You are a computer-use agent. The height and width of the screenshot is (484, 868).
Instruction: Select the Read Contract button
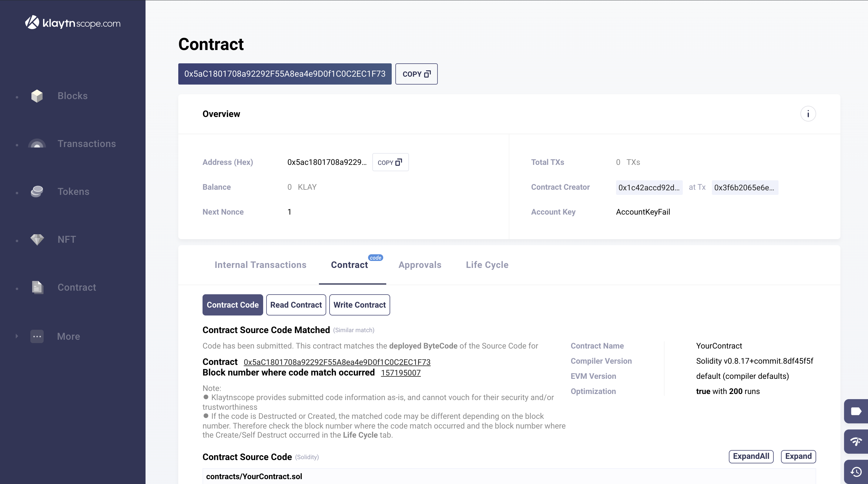tap(296, 305)
